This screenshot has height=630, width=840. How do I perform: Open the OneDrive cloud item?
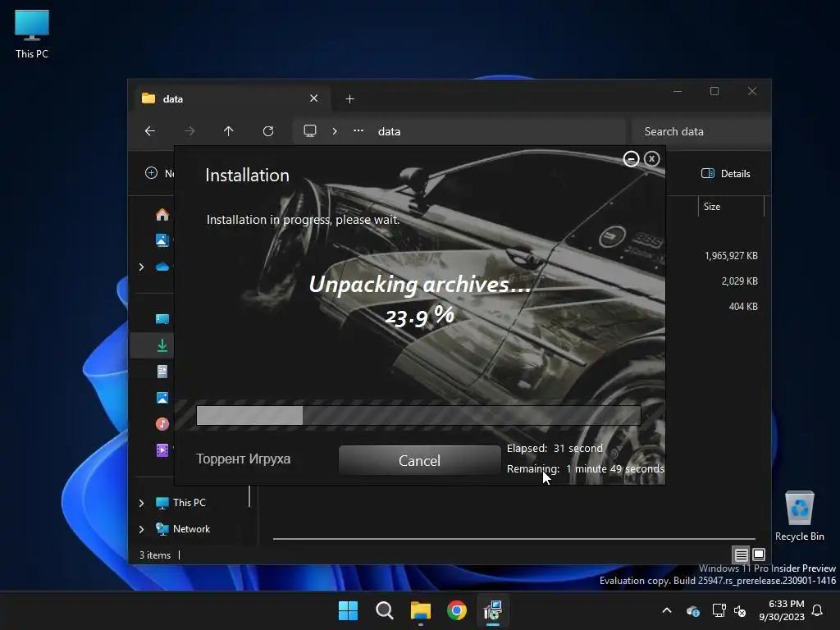coord(162,267)
